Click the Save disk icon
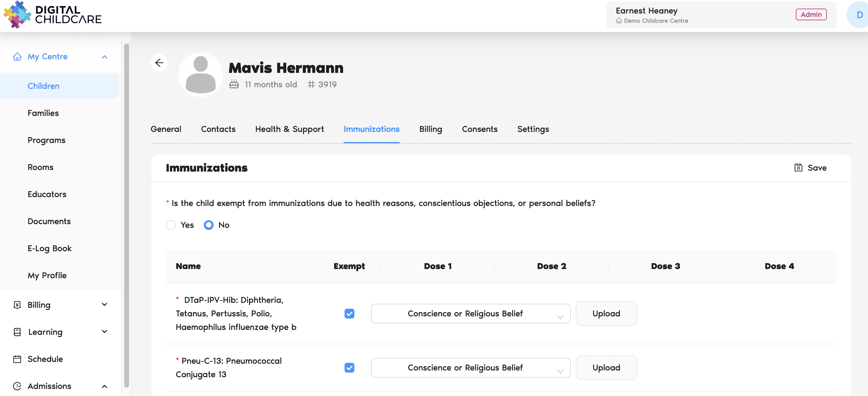 coord(798,168)
